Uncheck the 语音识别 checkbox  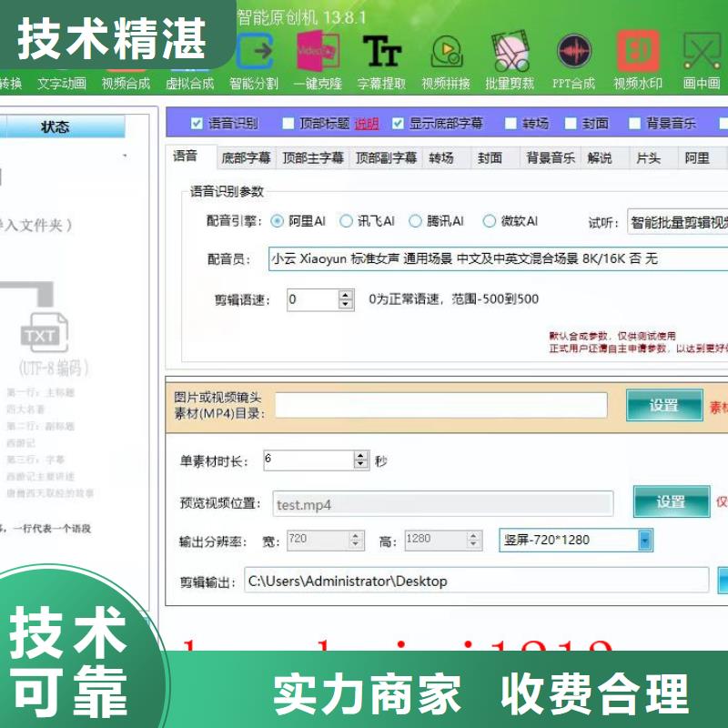tap(197, 124)
